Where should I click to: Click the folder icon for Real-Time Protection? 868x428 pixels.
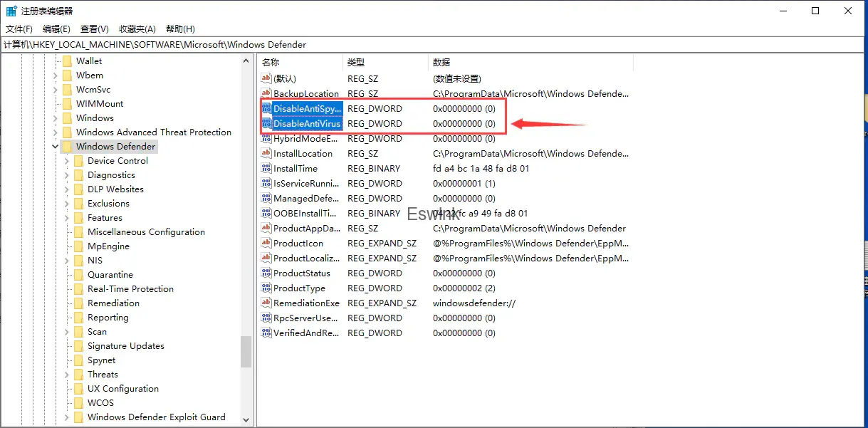pyautogui.click(x=79, y=289)
